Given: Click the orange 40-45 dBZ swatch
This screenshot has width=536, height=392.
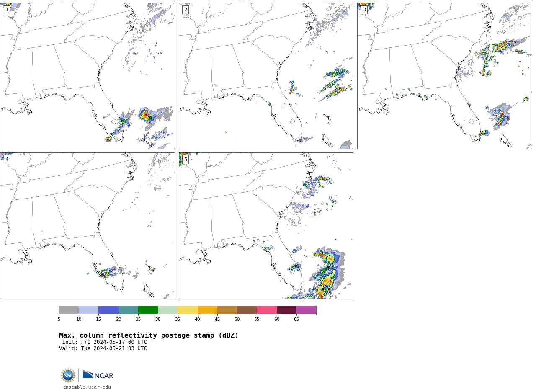Looking at the screenshot, I should (207, 310).
